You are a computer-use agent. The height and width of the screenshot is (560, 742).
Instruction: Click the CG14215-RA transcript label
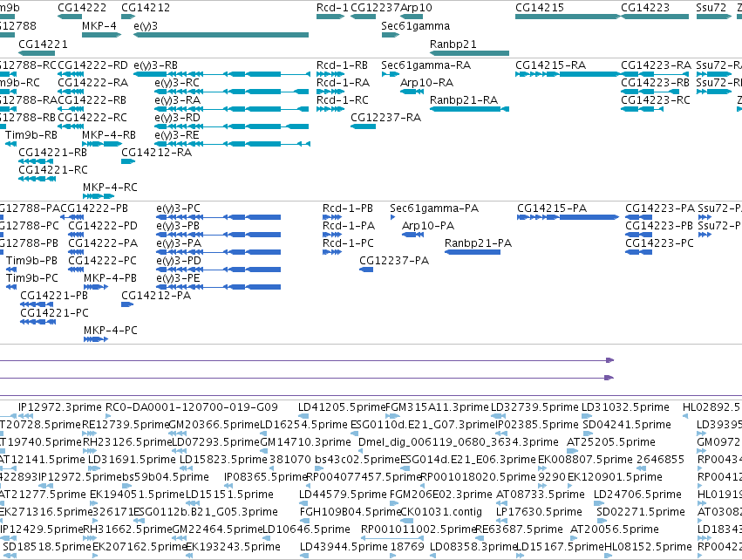click(x=551, y=65)
